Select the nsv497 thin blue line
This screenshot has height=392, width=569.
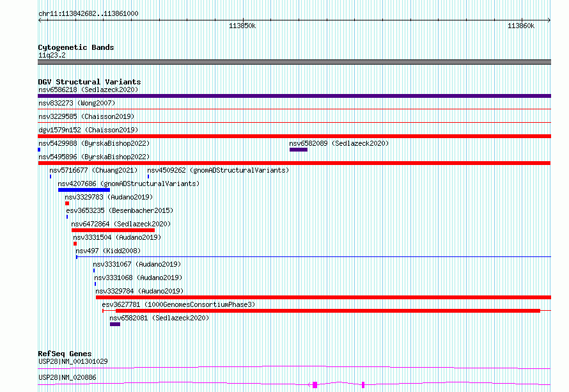pyautogui.click(x=313, y=257)
